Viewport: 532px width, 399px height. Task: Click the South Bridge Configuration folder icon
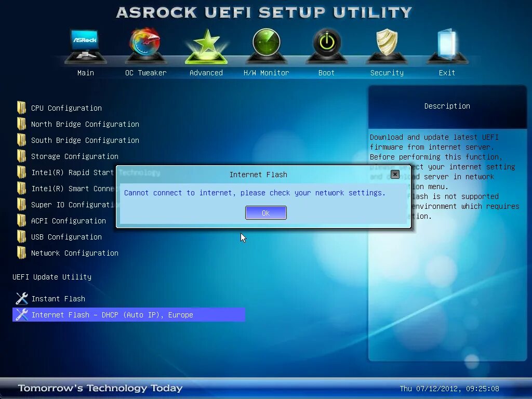coord(21,140)
